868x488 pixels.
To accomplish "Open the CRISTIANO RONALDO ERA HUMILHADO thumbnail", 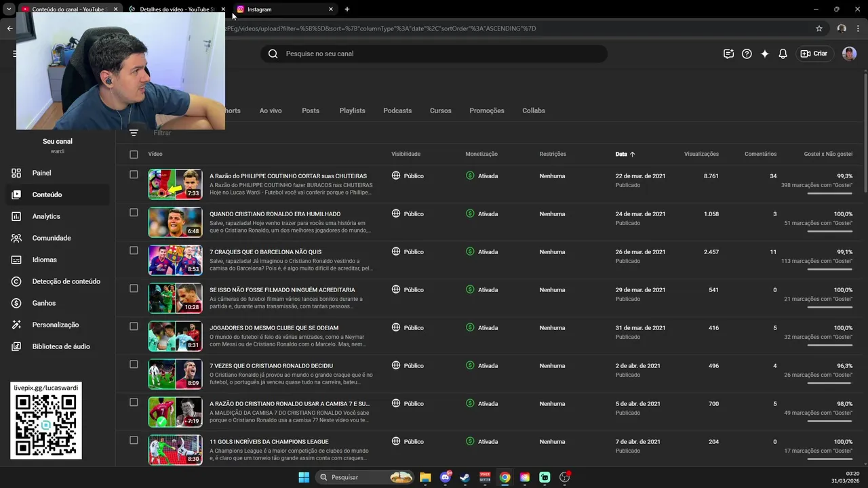I will [x=175, y=222].
